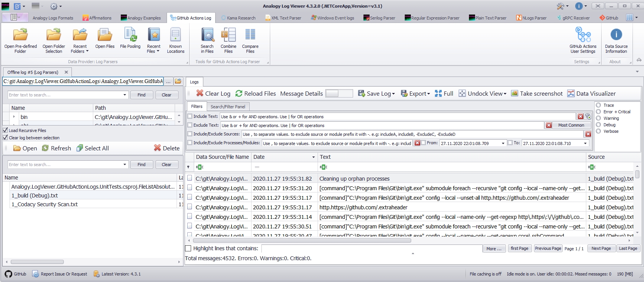The height and width of the screenshot is (282, 644).
Task: Open the Undock View dropdown
Action: (x=505, y=94)
